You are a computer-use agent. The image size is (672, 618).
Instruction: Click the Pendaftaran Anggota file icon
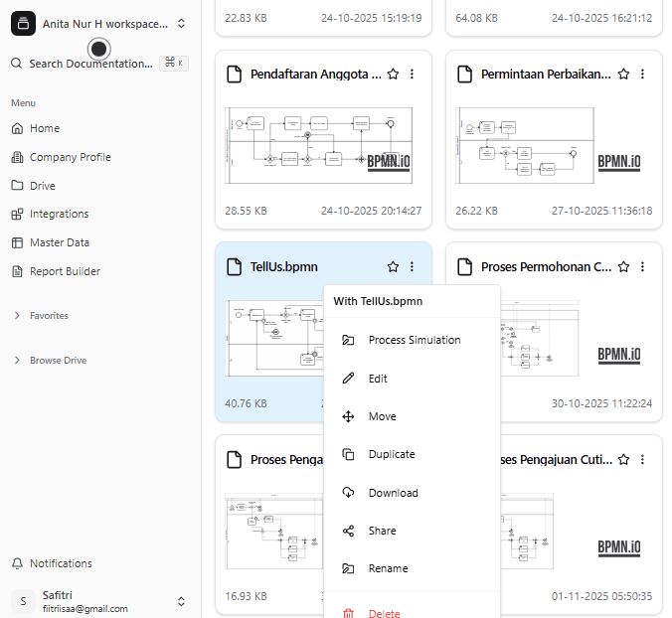(x=234, y=75)
